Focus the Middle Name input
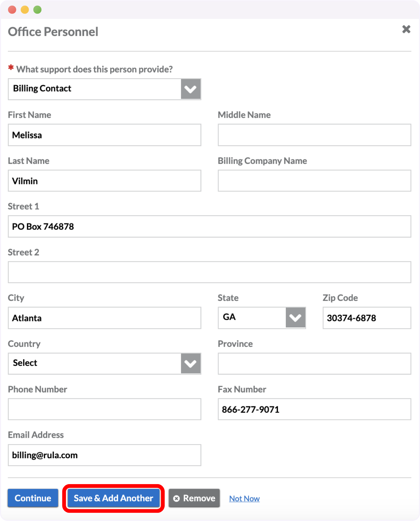The image size is (420, 521). click(314, 135)
